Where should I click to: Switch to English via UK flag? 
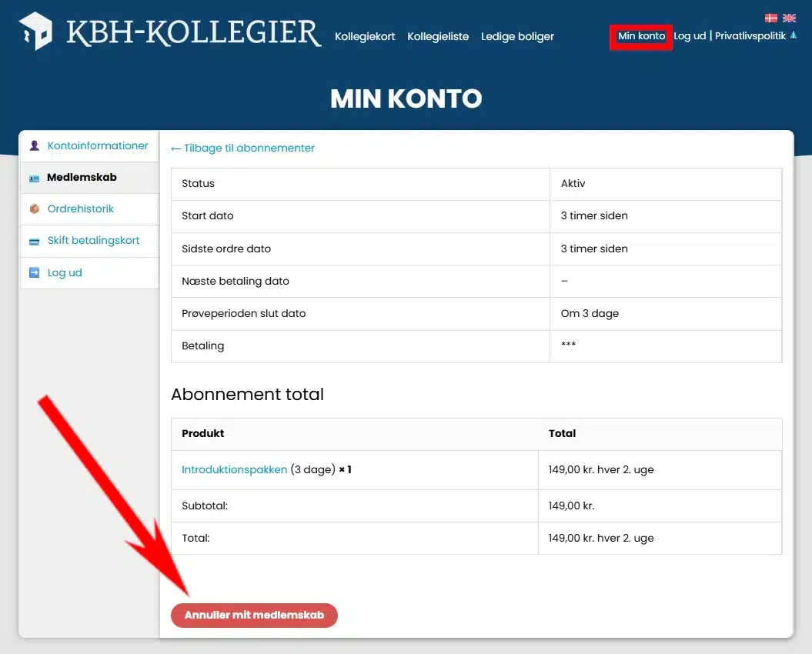click(789, 18)
